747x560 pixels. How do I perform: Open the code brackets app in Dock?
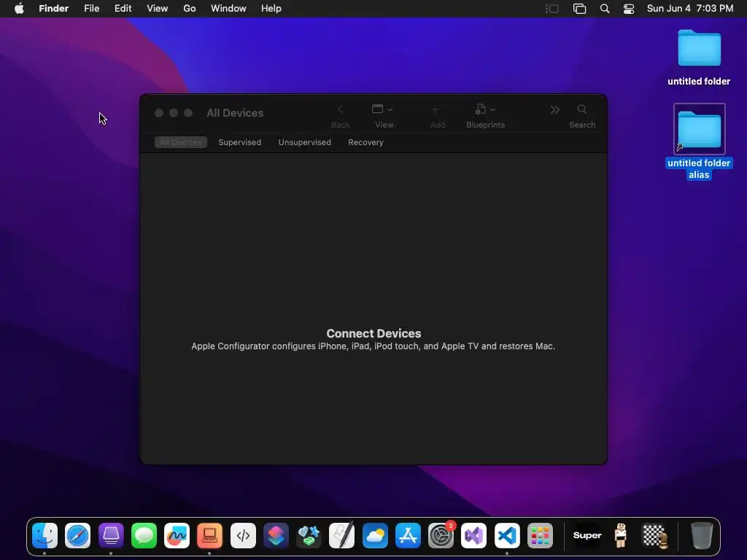(x=243, y=536)
